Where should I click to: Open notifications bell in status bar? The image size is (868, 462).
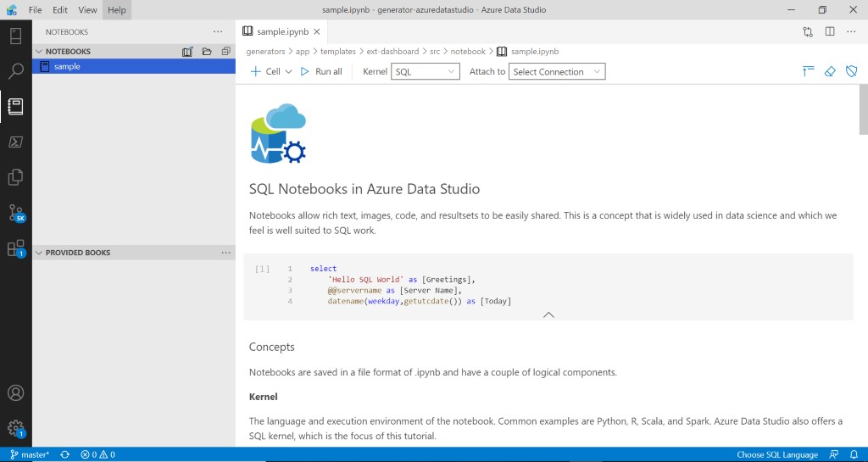(x=854, y=455)
